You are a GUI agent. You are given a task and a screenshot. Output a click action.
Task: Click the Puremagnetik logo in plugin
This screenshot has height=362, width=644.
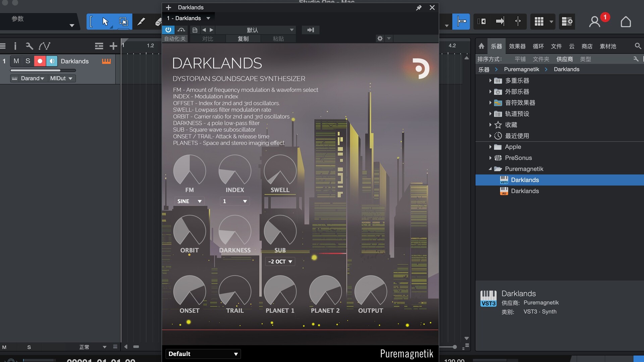pyautogui.click(x=420, y=69)
